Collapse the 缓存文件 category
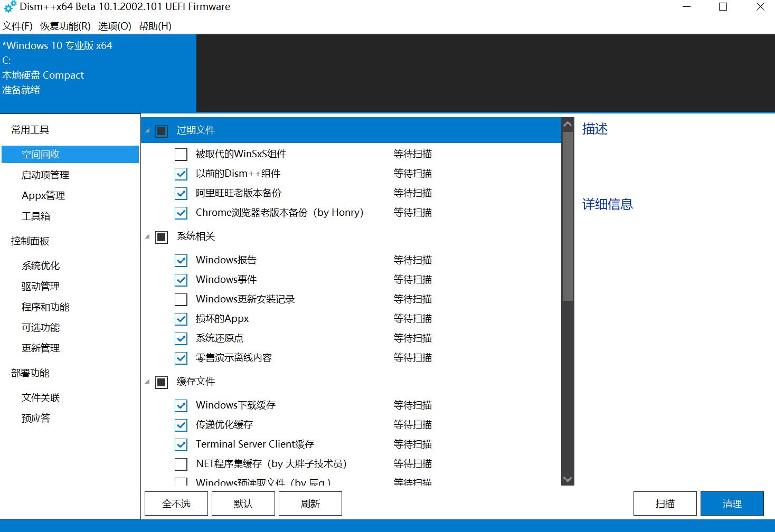This screenshot has width=775, height=532. pyautogui.click(x=148, y=382)
